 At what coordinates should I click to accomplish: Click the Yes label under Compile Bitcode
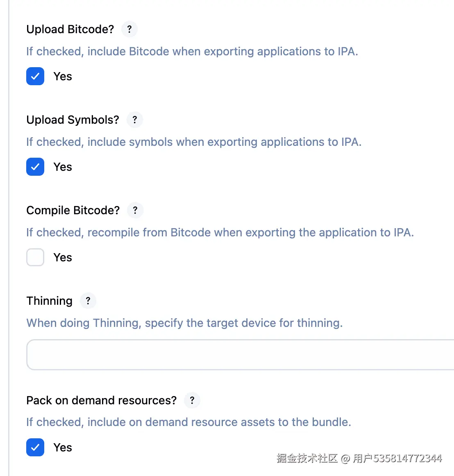pyautogui.click(x=63, y=258)
